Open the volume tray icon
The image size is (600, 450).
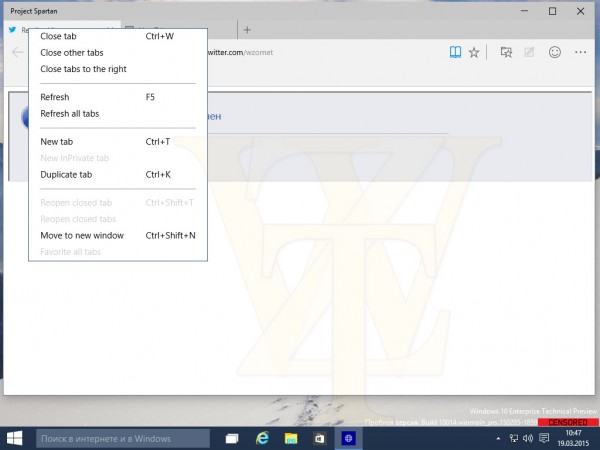tap(528, 439)
